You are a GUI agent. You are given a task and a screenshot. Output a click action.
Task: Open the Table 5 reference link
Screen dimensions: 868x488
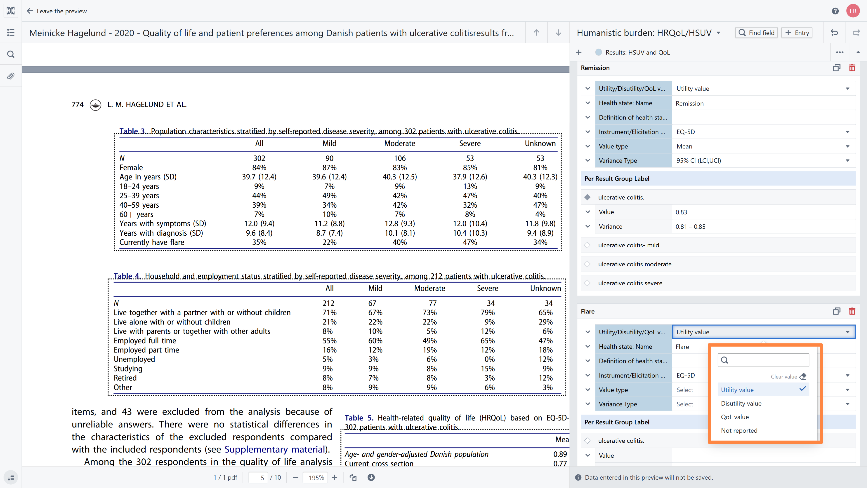359,418
